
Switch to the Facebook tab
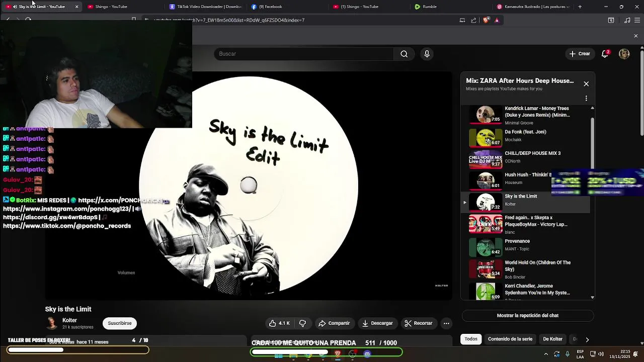pos(288,7)
